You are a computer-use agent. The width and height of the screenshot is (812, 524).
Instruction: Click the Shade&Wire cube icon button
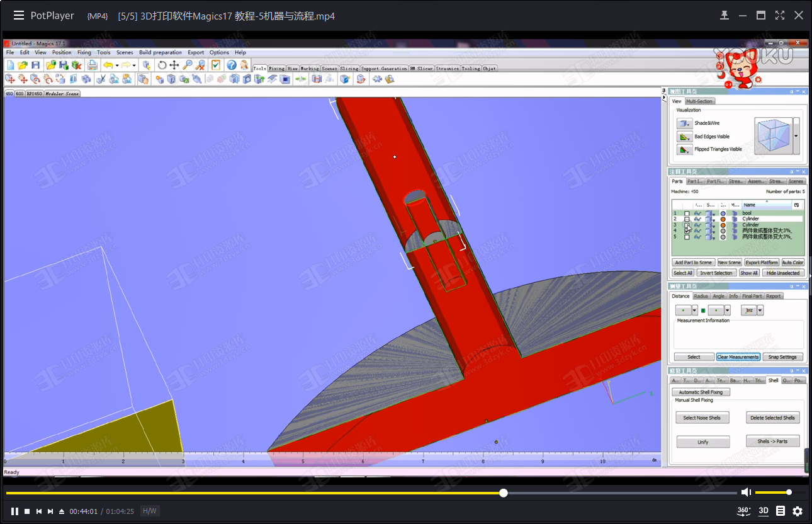click(685, 123)
